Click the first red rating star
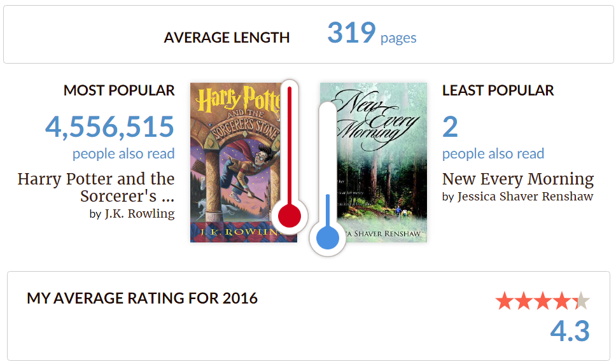This screenshot has height=364, width=616. pos(505,300)
